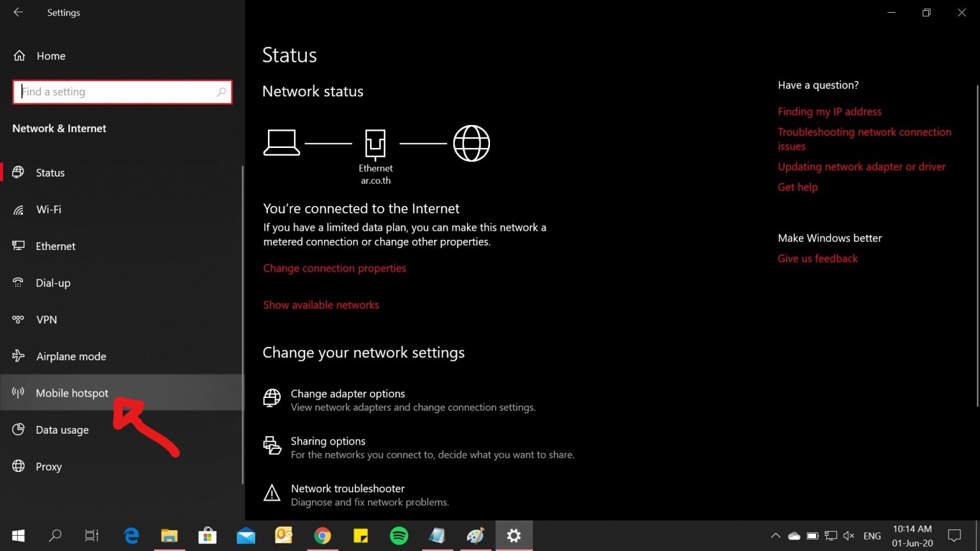Select Status in the Network & Internet menu

tap(50, 172)
